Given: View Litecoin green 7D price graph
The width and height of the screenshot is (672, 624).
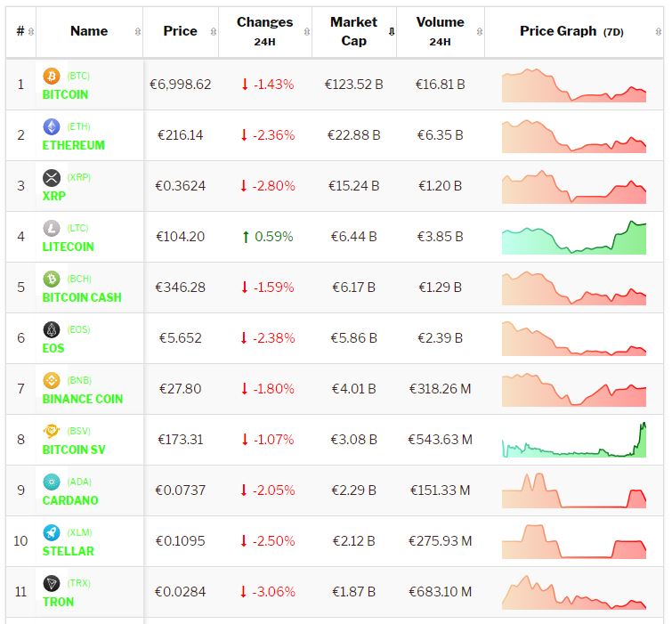Looking at the screenshot, I should click(574, 238).
